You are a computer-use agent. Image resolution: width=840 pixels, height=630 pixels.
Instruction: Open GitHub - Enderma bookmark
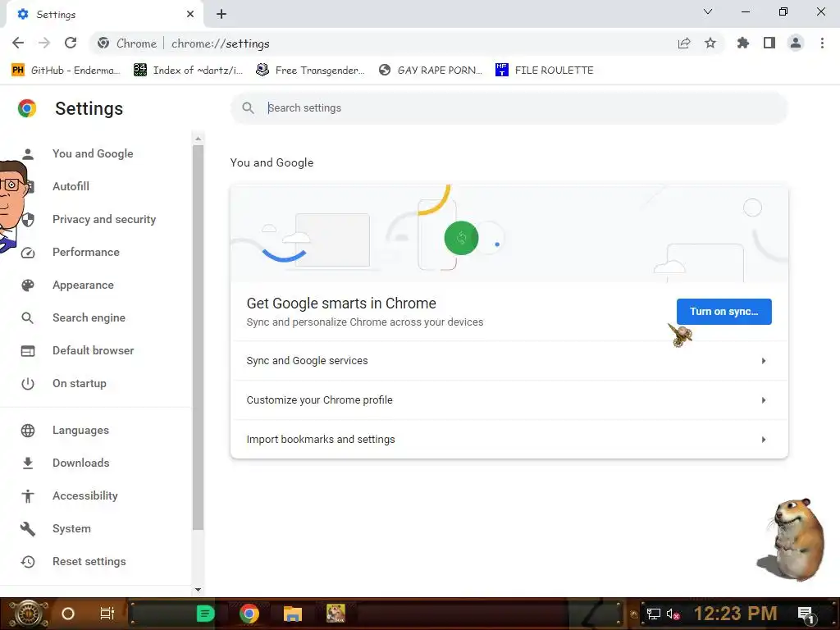click(66, 71)
